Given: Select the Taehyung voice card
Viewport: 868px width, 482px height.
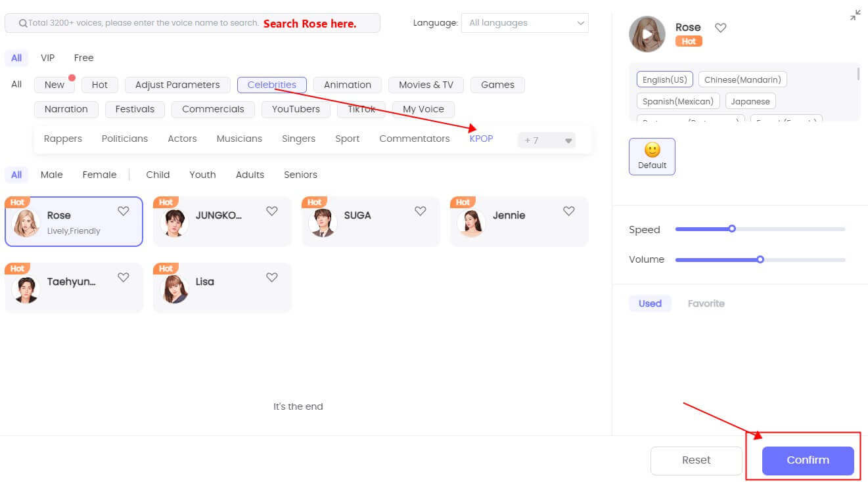Looking at the screenshot, I should (74, 288).
